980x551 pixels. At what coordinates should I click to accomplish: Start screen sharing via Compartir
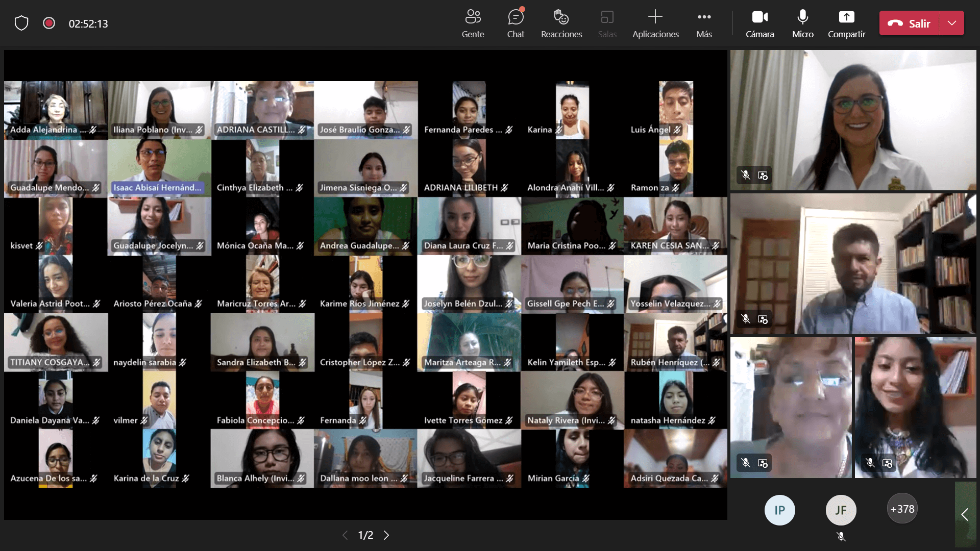846,23
